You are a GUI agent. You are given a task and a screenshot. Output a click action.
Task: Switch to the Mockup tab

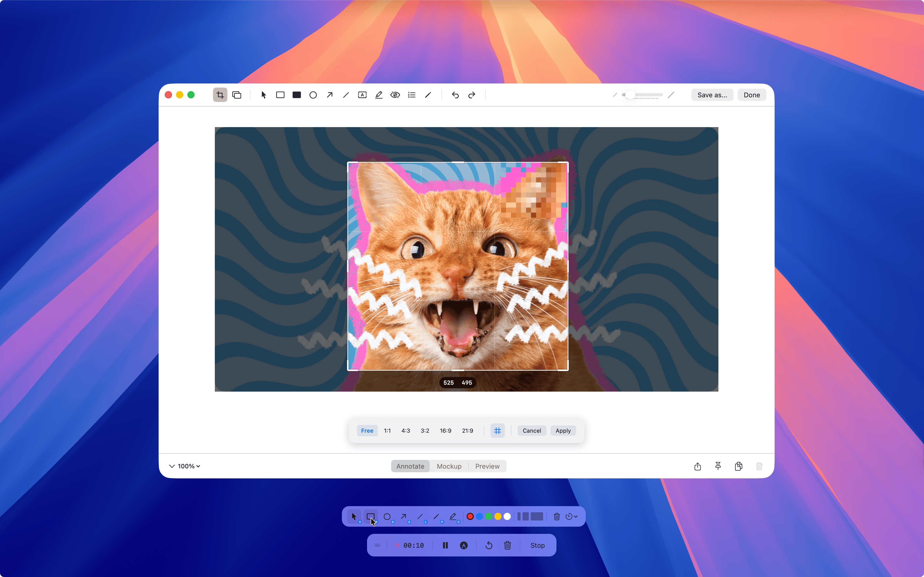[x=449, y=466]
